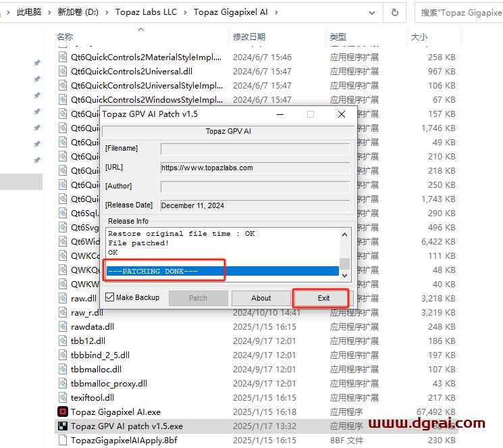503x448 pixels.
Task: Close the Topaz GPV AI Patch window
Action: [342, 114]
